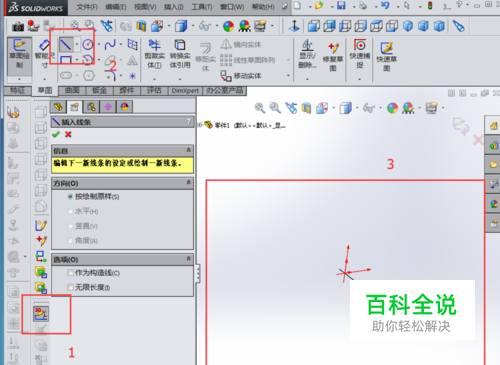The image size is (500, 365).
Task: Select the Convert Entities (转换实体引用) tool
Action: [x=180, y=54]
